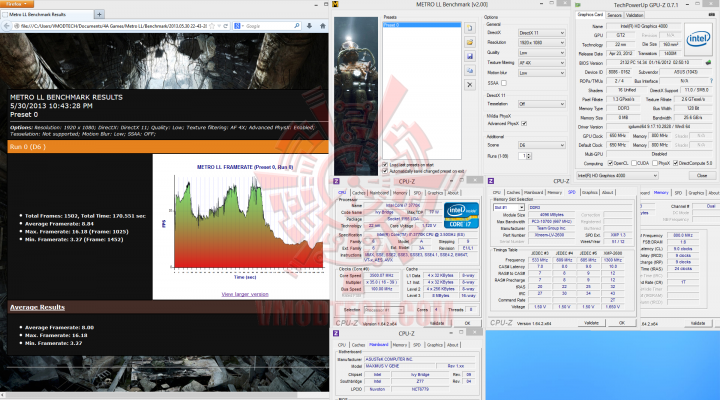Open the Quality dropdown
The image size is (720, 400).
point(542,53)
